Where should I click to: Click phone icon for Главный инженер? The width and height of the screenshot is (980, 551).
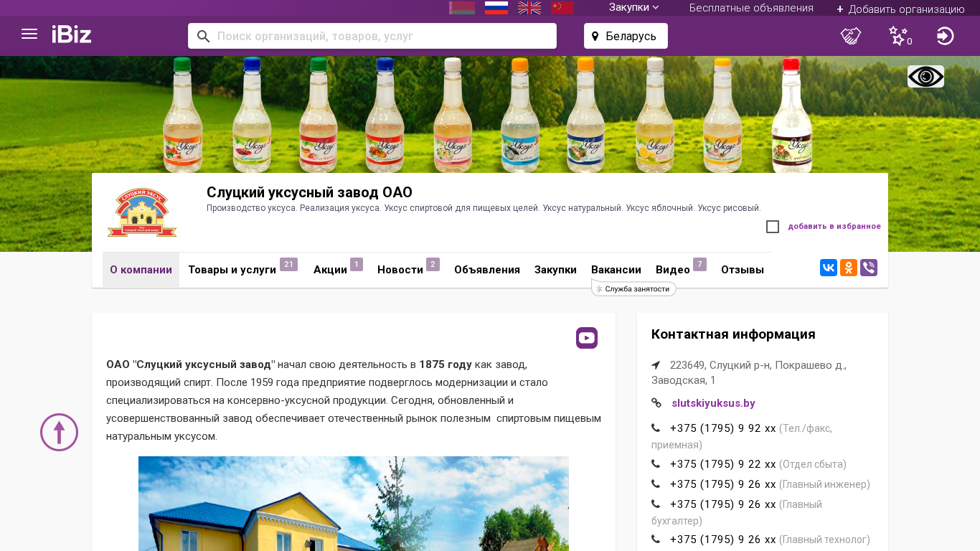point(656,484)
